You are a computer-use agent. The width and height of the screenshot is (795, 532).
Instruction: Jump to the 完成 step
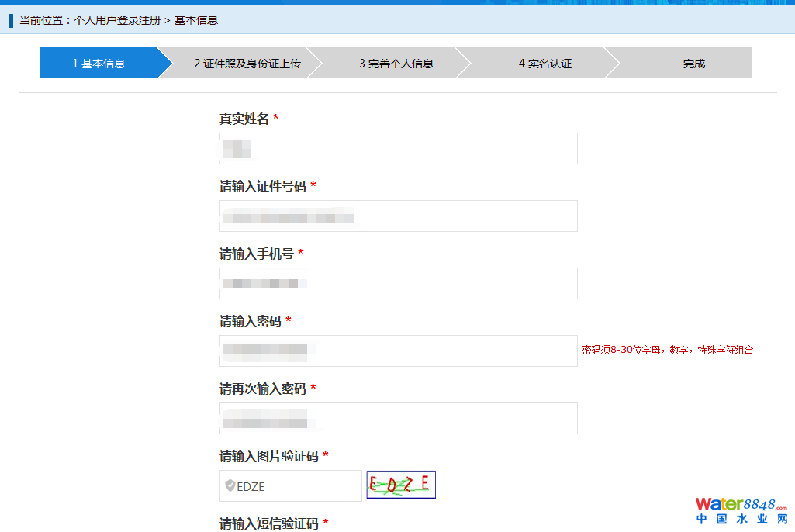click(x=693, y=64)
